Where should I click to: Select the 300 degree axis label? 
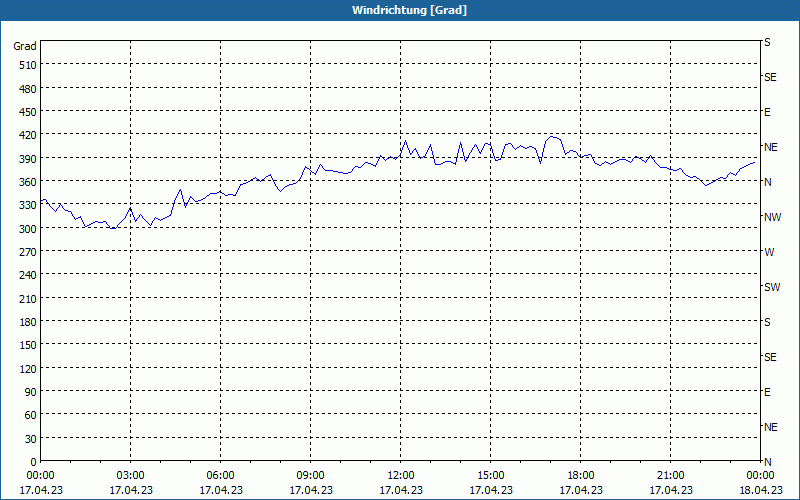coord(28,229)
